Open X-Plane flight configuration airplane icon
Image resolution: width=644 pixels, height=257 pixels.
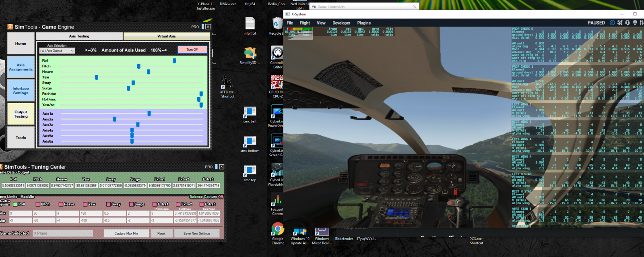(x=620, y=23)
